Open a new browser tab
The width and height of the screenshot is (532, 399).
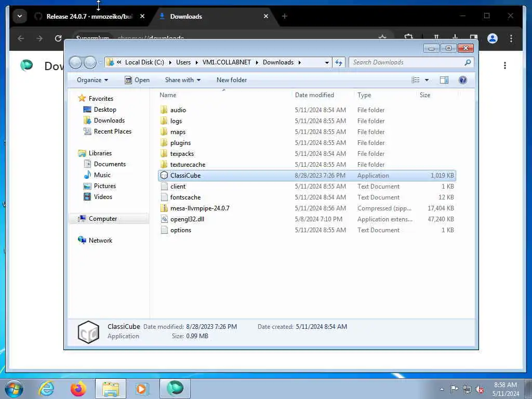point(284,16)
